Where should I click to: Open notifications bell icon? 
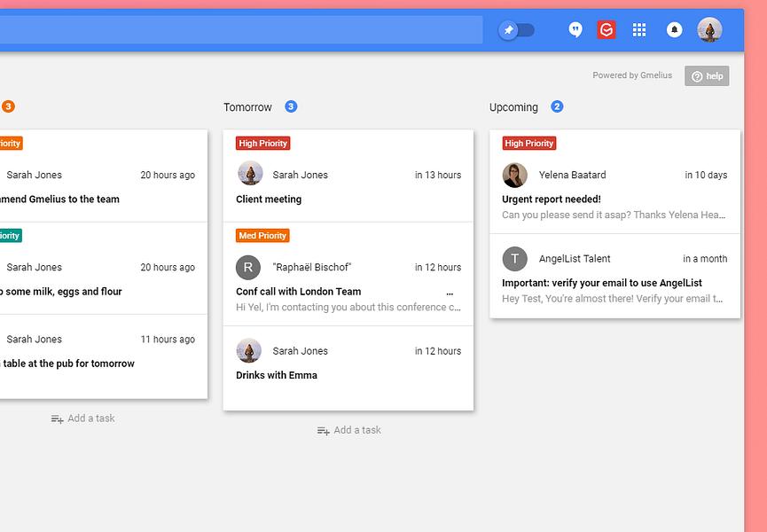coord(674,30)
